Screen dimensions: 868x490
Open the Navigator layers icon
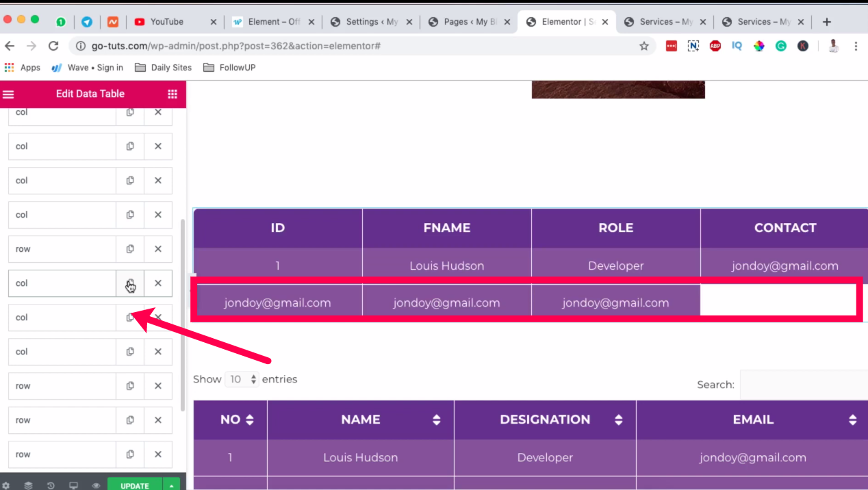pos(28,486)
